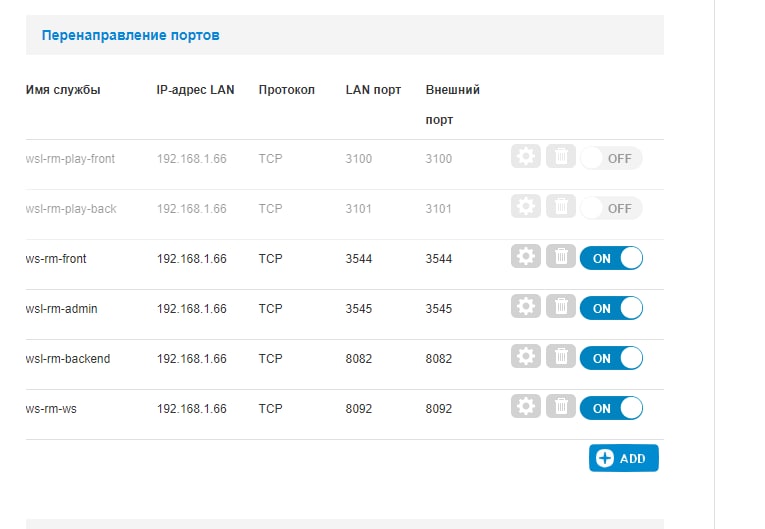Select the ws-rm-front service name

(x=56, y=259)
